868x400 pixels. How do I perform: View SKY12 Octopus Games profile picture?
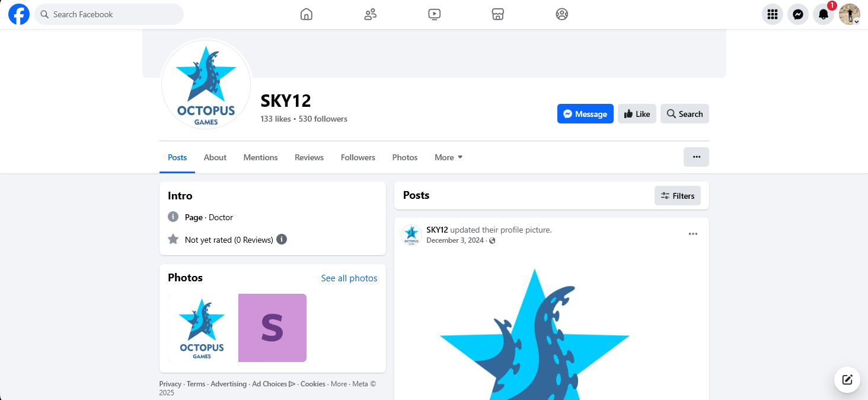tap(206, 84)
